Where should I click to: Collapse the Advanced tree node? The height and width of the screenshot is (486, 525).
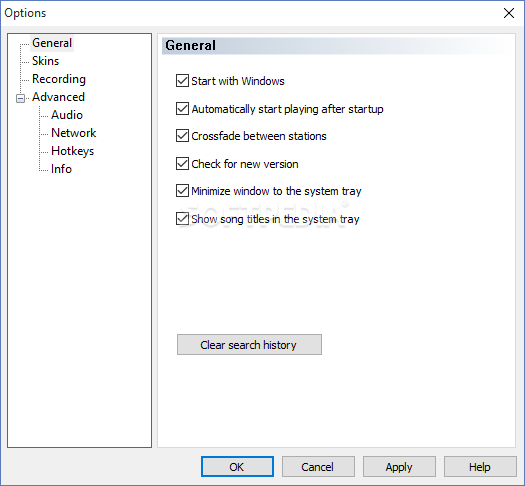click(x=20, y=98)
